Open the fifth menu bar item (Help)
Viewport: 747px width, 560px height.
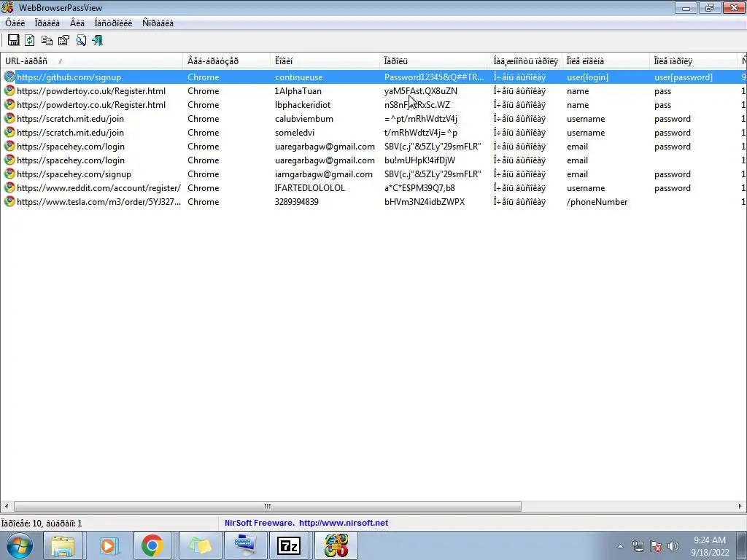pyautogui.click(x=158, y=23)
